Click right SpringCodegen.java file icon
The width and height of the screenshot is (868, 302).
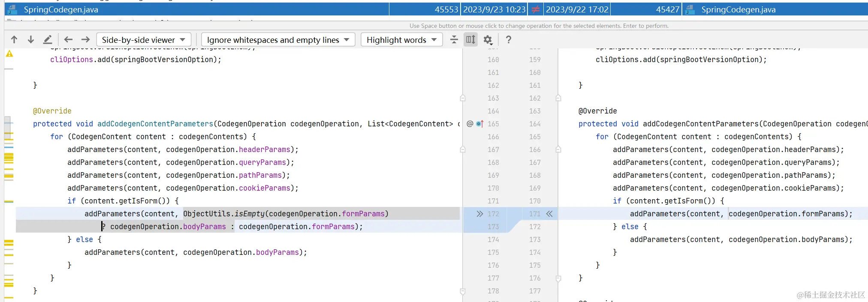tap(690, 9)
